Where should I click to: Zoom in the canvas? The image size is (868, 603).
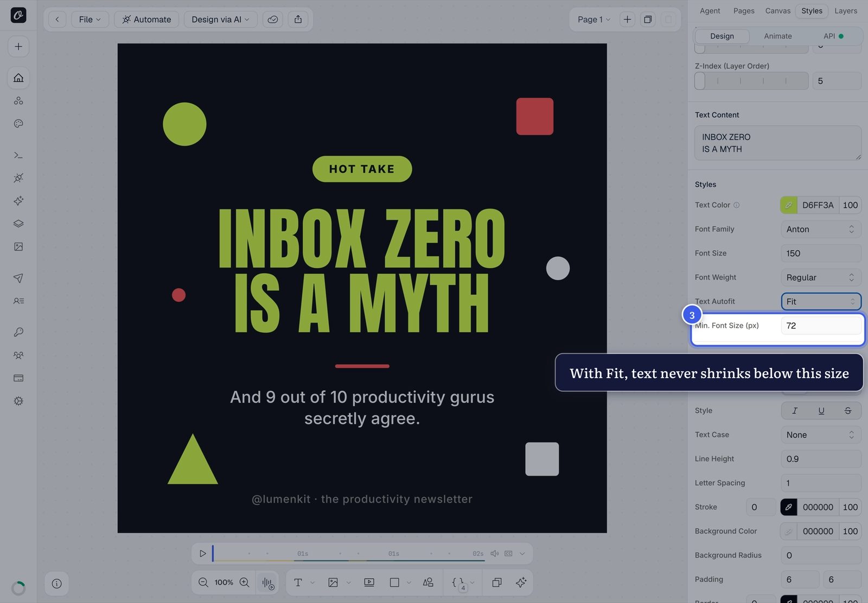(x=245, y=582)
